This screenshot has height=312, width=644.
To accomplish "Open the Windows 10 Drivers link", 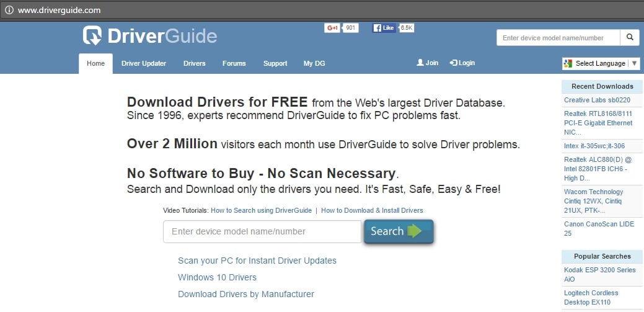I will (218, 277).
